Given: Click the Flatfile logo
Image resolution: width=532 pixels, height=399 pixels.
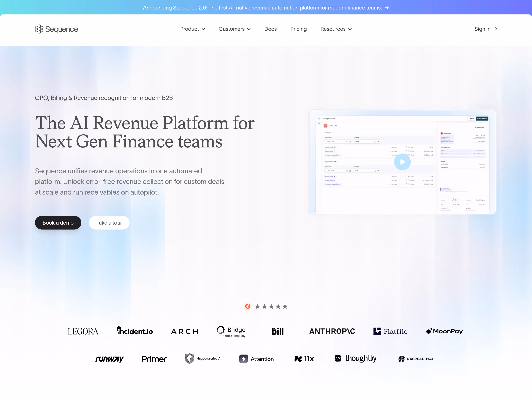Looking at the screenshot, I should coord(390,331).
